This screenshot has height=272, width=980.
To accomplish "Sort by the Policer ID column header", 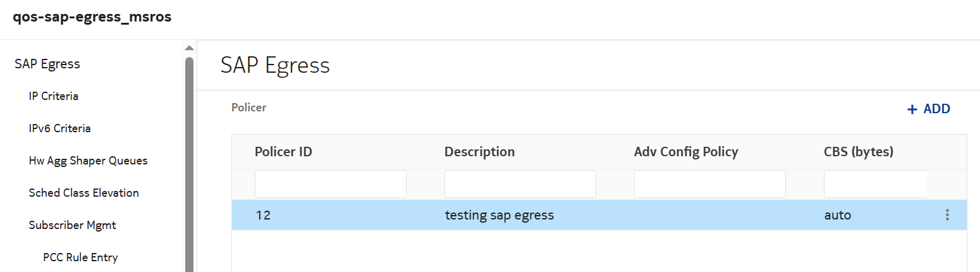I will tap(283, 152).
